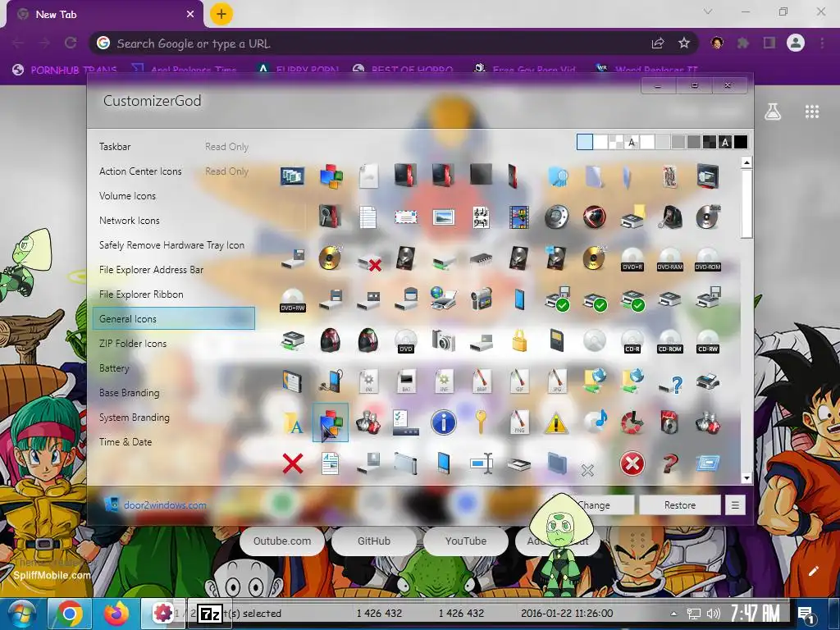Click the Restore button
Image resolution: width=840 pixels, height=630 pixels.
coord(680,504)
